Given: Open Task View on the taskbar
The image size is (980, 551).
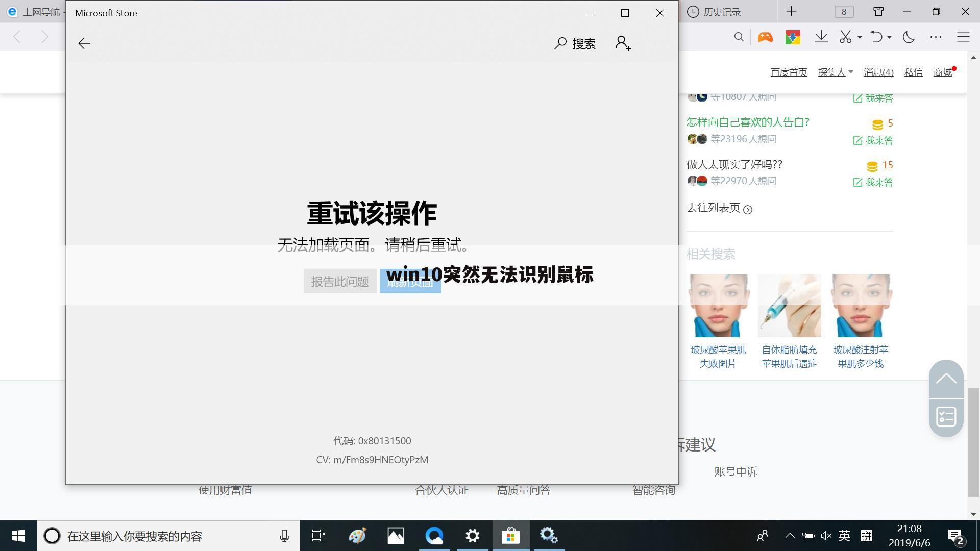Looking at the screenshot, I should tap(318, 536).
